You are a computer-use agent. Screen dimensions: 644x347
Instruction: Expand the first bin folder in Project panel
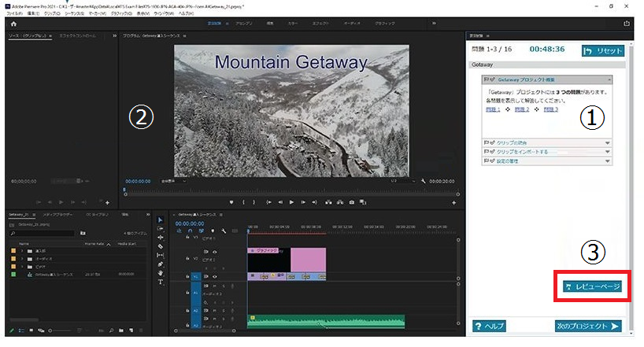[x=21, y=252]
